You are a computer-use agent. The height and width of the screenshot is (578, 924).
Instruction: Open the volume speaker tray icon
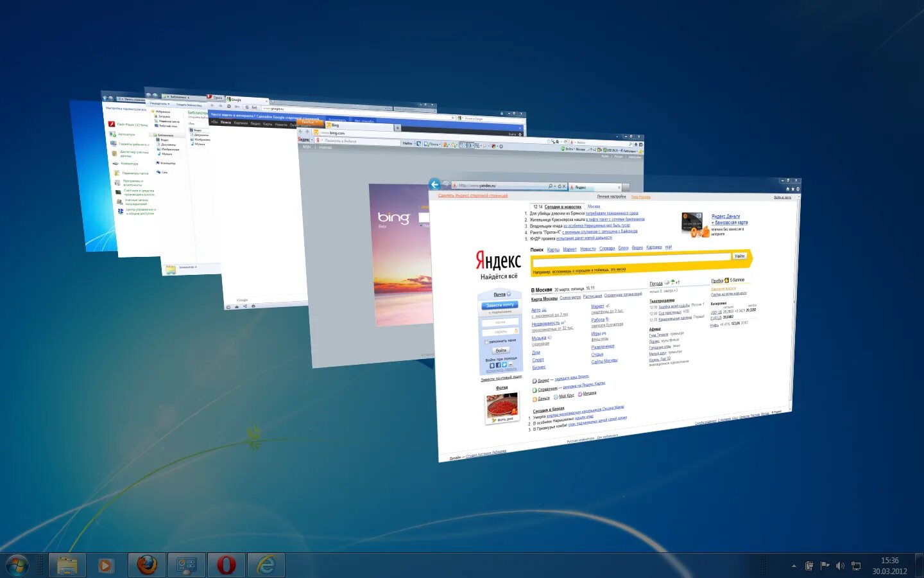[840, 566]
